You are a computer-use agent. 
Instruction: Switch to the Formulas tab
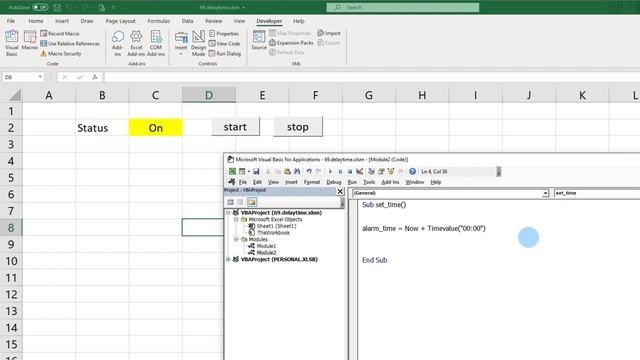(158, 21)
